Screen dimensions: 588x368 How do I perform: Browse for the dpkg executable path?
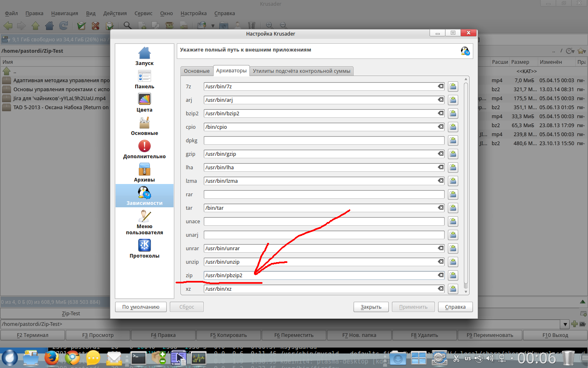pyautogui.click(x=453, y=140)
